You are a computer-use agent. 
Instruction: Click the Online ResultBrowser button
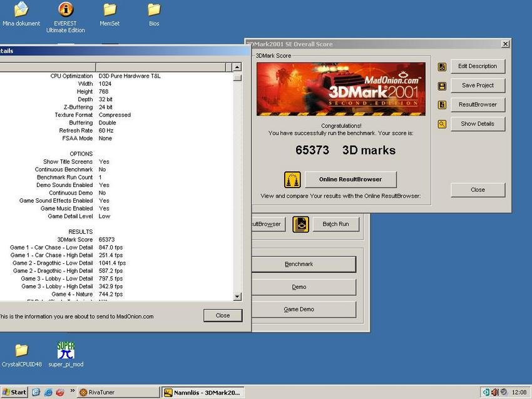point(350,179)
